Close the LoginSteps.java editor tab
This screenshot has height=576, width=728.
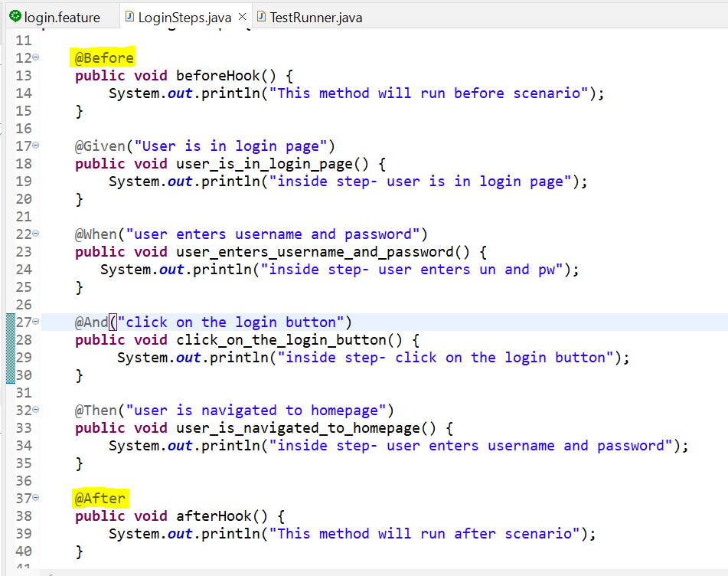243,16
